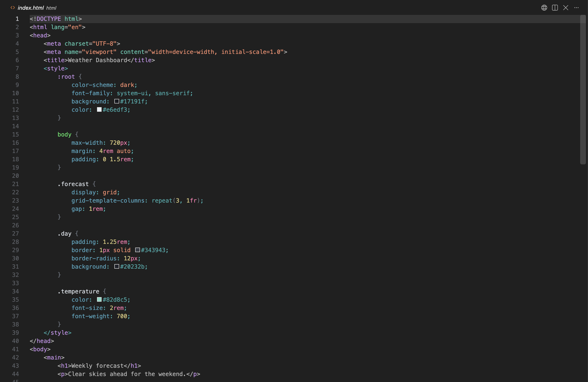
Task: Click the meta viewport line
Action: [166, 52]
